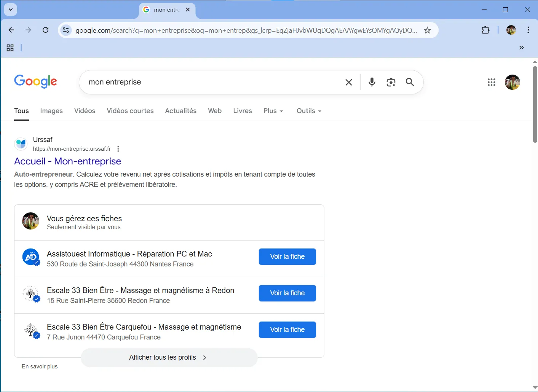Click the voice search microphone icon

coord(372,82)
